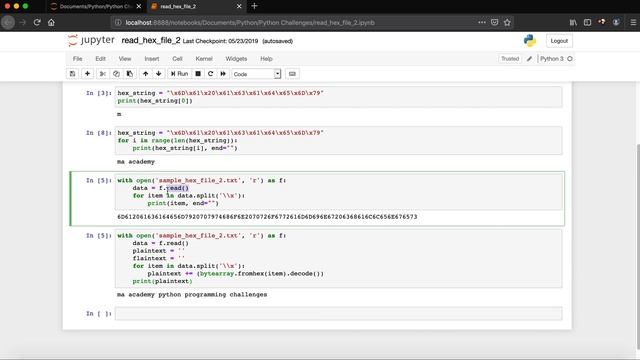Move selected cell up arrow

click(145, 74)
